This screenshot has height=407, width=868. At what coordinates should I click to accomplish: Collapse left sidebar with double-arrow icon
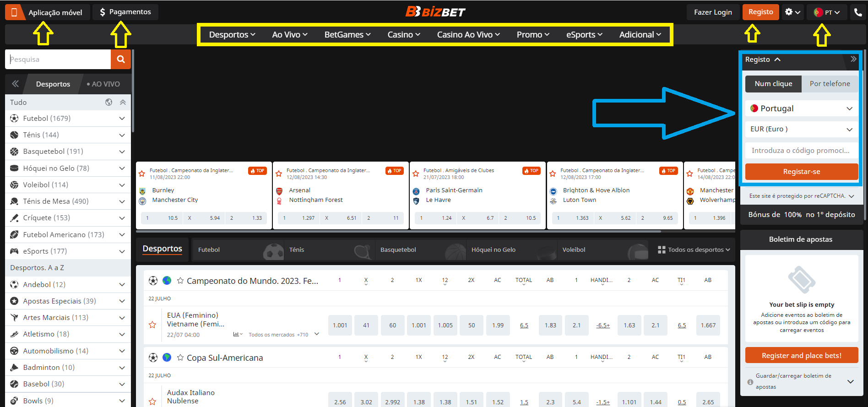coord(15,84)
